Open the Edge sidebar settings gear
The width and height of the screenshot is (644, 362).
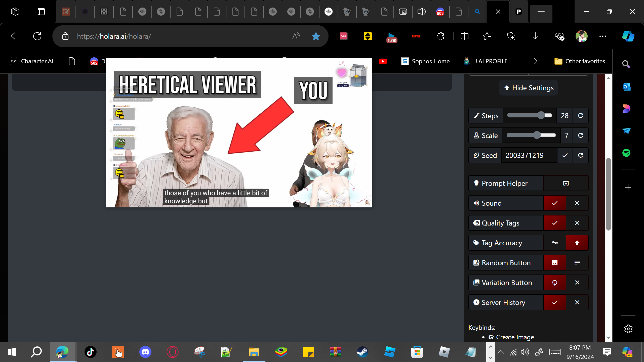tap(628, 329)
